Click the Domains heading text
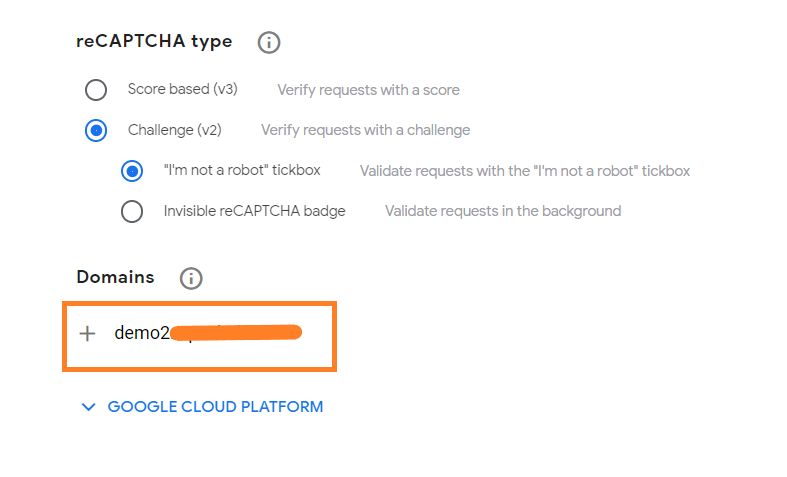The width and height of the screenshot is (787, 477). (115, 277)
